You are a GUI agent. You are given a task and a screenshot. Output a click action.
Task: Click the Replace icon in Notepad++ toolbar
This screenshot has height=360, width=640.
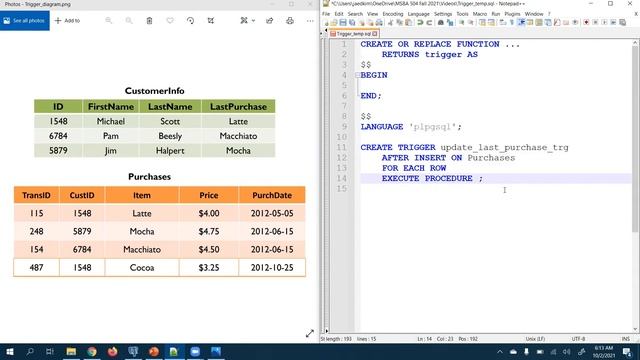450,22
